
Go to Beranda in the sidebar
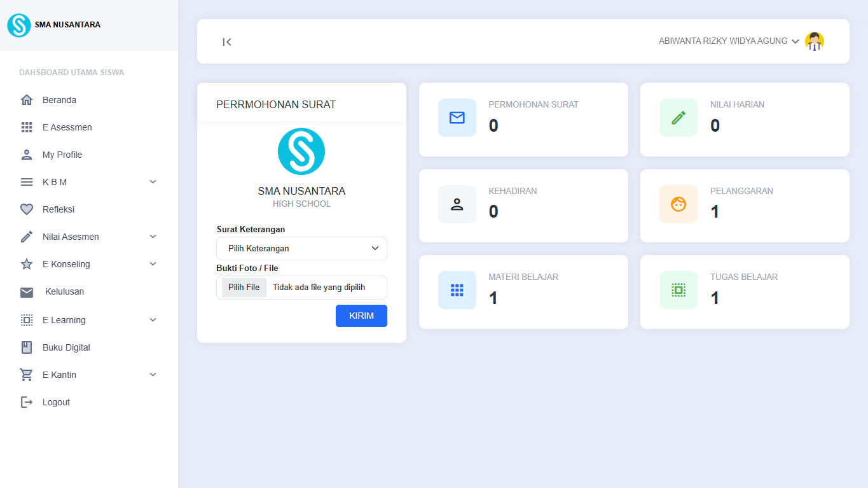[59, 100]
